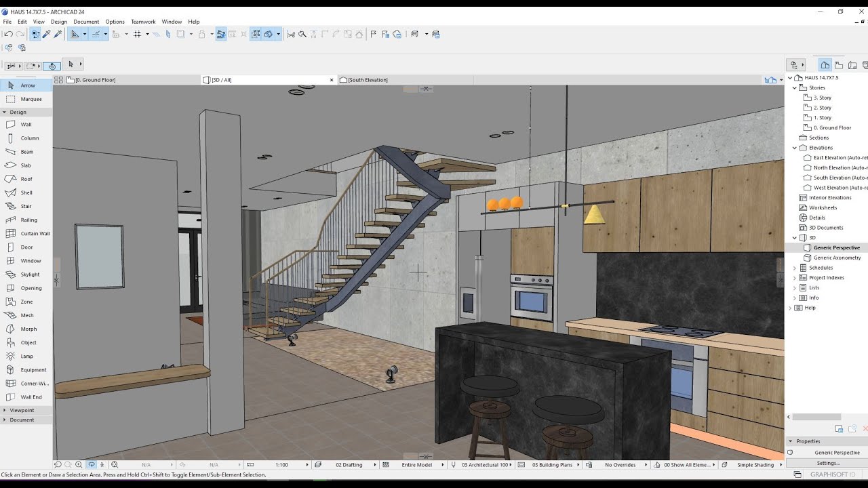868x488 pixels.
Task: Click the Worksheets item
Action: tap(823, 207)
